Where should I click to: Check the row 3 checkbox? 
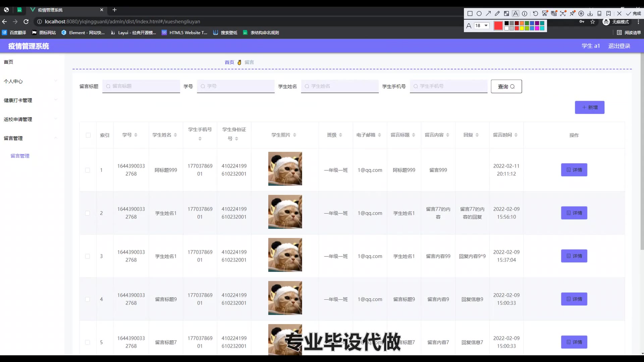(x=88, y=256)
